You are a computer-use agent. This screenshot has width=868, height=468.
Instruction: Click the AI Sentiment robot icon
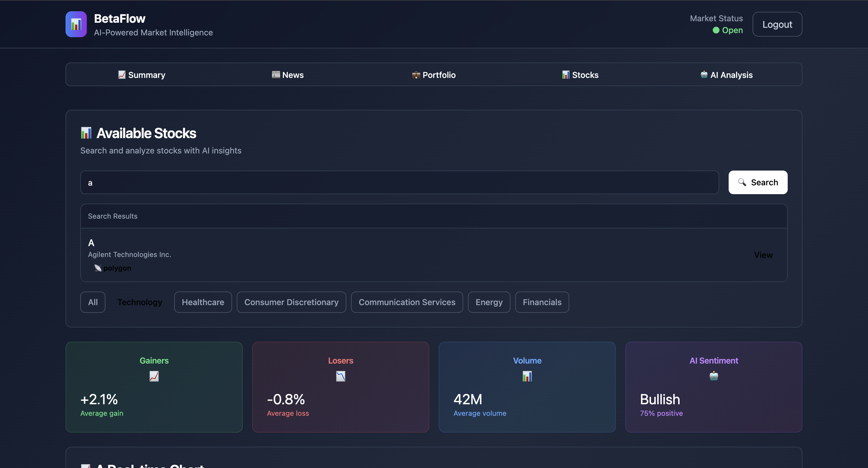tap(714, 376)
